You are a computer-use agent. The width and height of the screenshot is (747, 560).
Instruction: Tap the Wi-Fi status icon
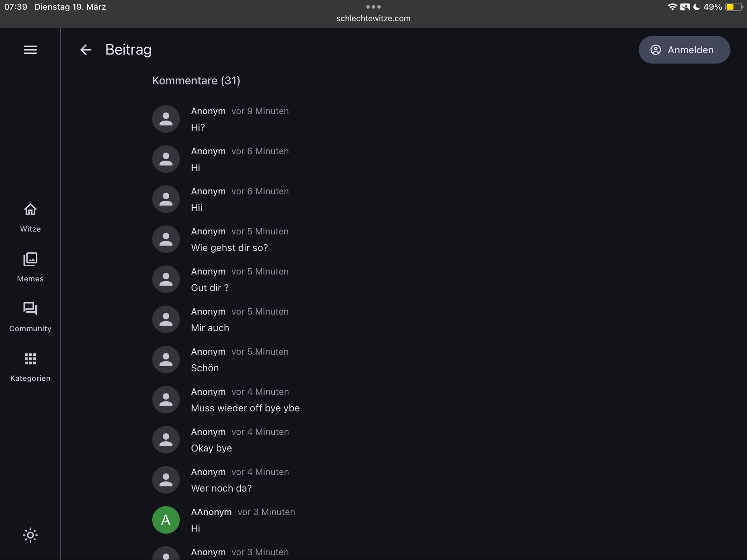[672, 7]
